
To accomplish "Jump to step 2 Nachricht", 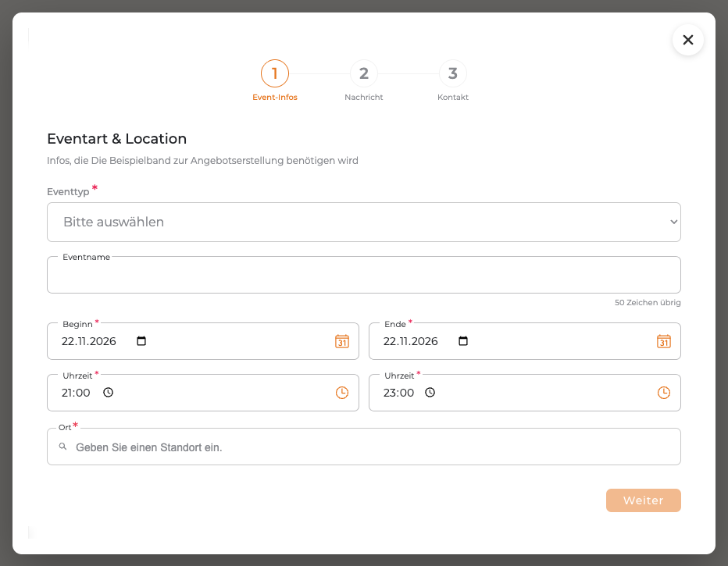I will point(364,73).
